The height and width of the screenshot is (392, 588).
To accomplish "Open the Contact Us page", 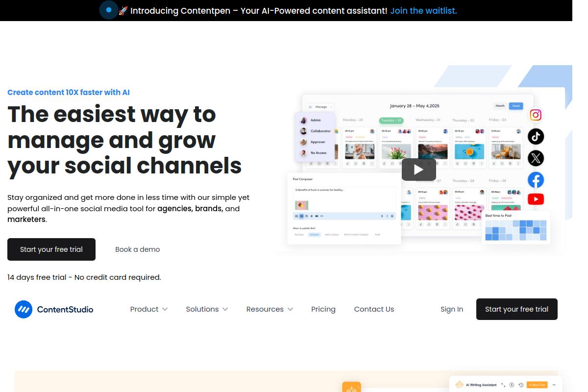I will point(374,309).
